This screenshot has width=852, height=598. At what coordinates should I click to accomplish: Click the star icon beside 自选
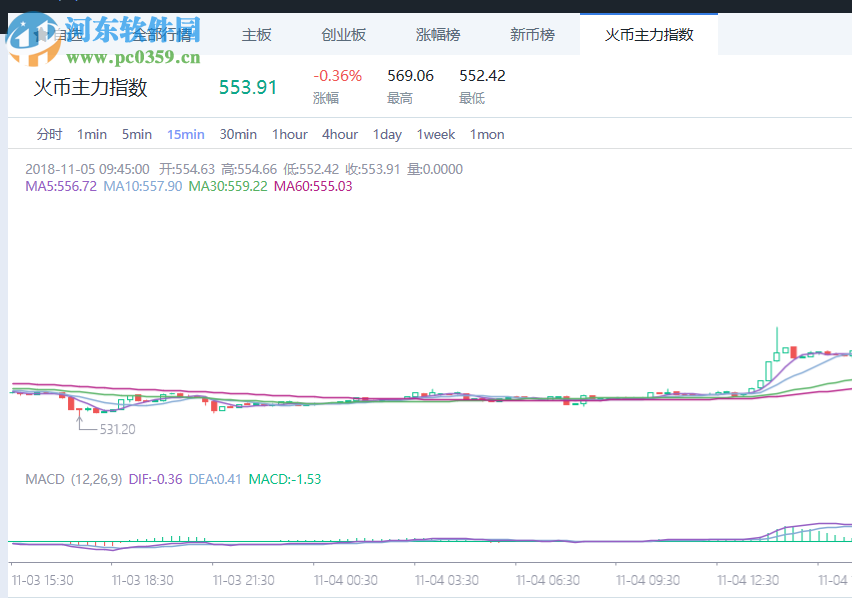pyautogui.click(x=40, y=34)
